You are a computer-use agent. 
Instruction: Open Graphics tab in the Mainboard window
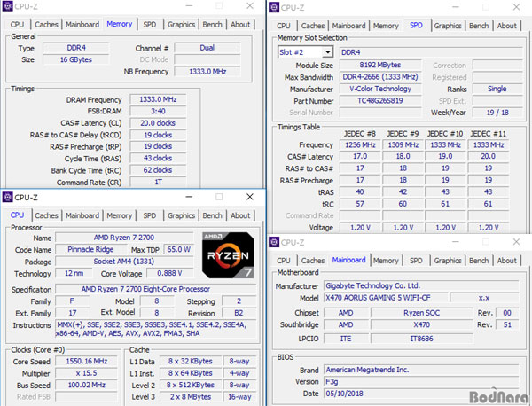(x=448, y=261)
